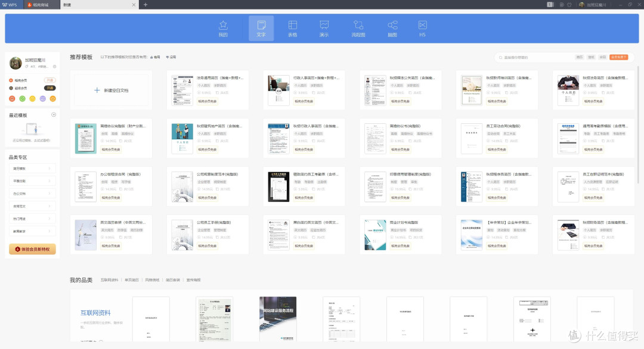This screenshot has height=349, width=644.
Task: Click the arrow icon beside 最近模板
Action: click(54, 114)
